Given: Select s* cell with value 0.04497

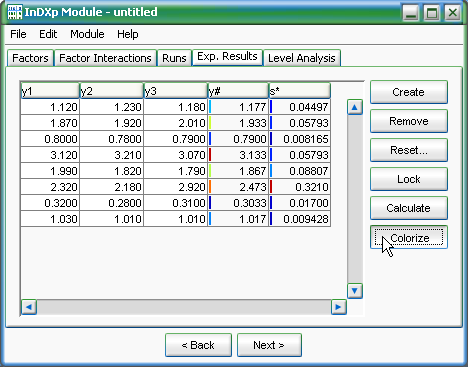Looking at the screenshot, I should coord(300,107).
